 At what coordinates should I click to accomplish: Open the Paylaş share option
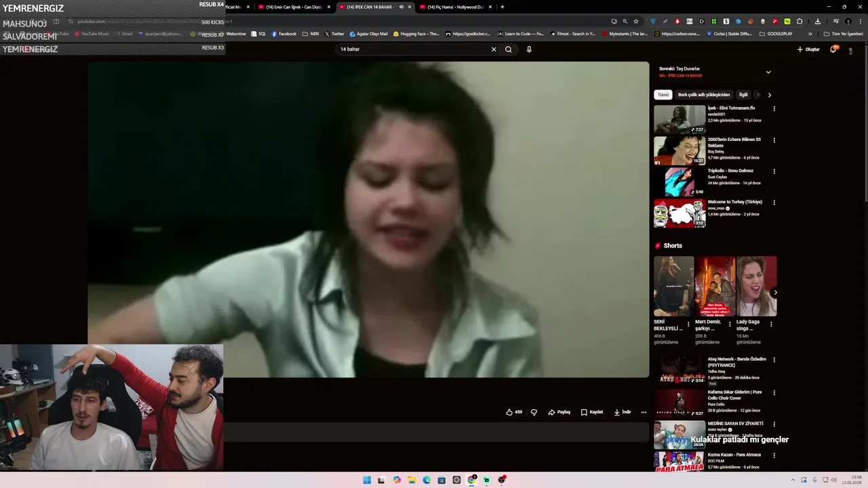pos(559,412)
